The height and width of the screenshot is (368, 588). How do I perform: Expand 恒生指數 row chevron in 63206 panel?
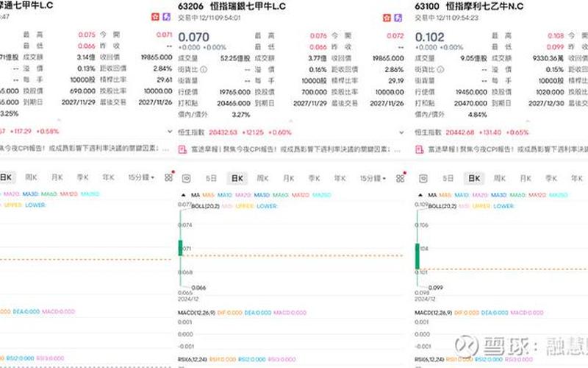[401, 132]
